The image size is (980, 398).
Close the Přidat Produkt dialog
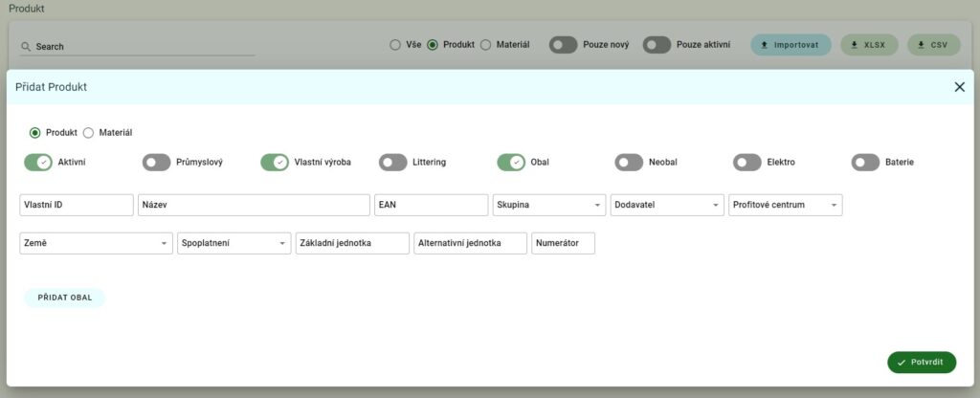coord(959,87)
